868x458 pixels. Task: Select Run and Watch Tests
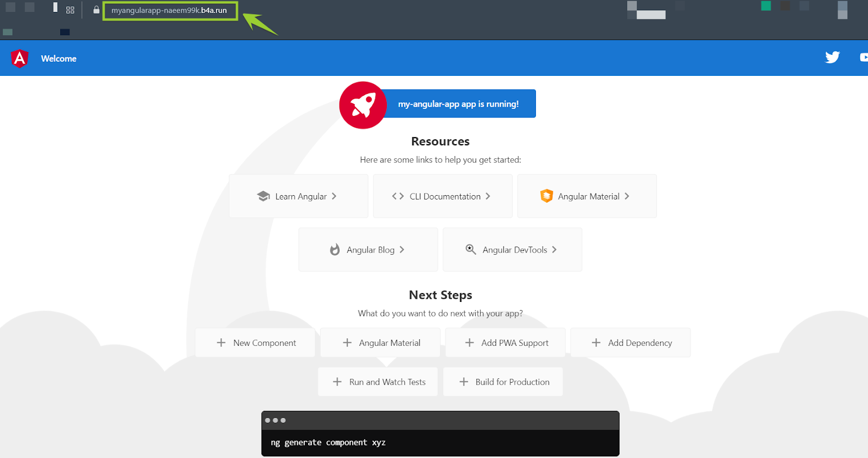click(378, 382)
